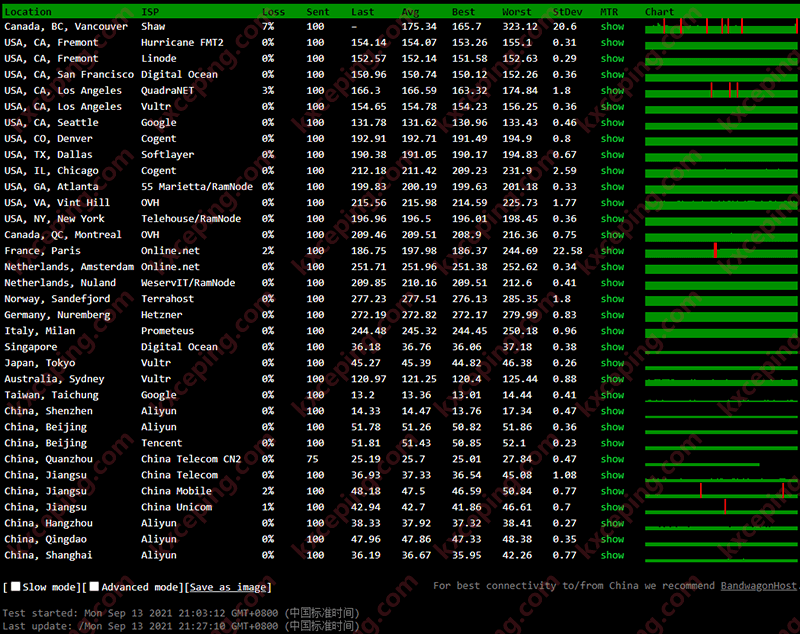Show MTR for Sandefjord Terrahost row
Image resolution: width=800 pixels, height=634 pixels.
point(612,299)
